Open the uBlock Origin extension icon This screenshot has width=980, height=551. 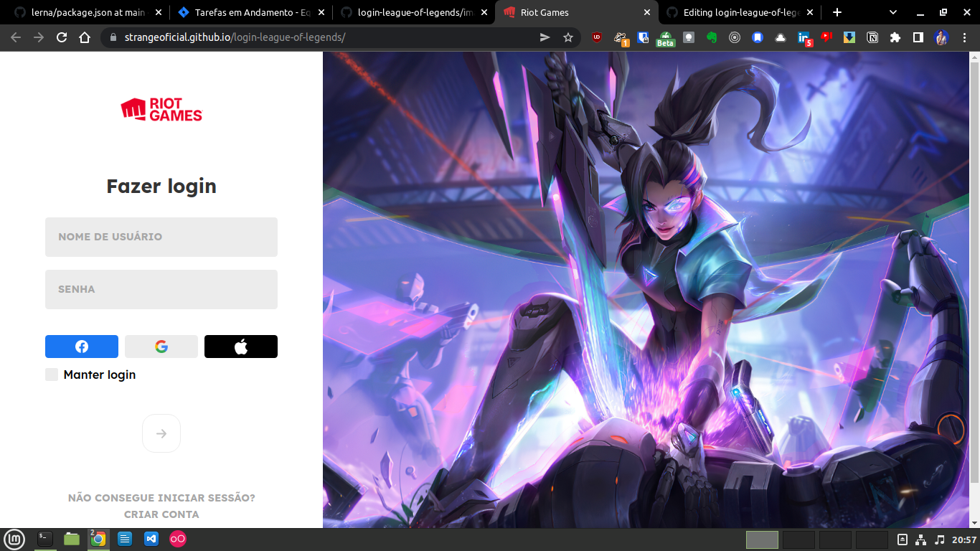[x=597, y=37]
